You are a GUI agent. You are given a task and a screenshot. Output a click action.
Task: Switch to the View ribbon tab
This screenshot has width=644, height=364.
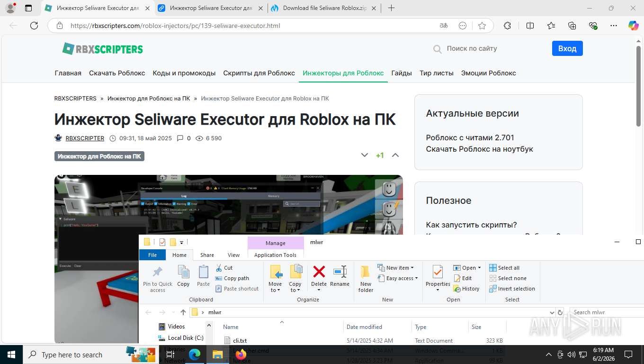(234, 255)
